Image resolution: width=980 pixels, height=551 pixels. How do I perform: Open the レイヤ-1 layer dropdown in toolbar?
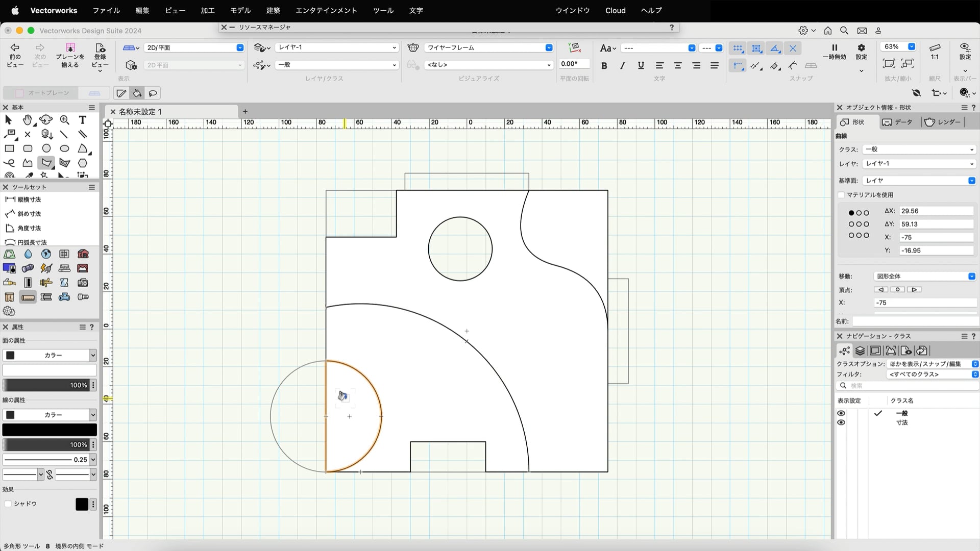click(337, 47)
